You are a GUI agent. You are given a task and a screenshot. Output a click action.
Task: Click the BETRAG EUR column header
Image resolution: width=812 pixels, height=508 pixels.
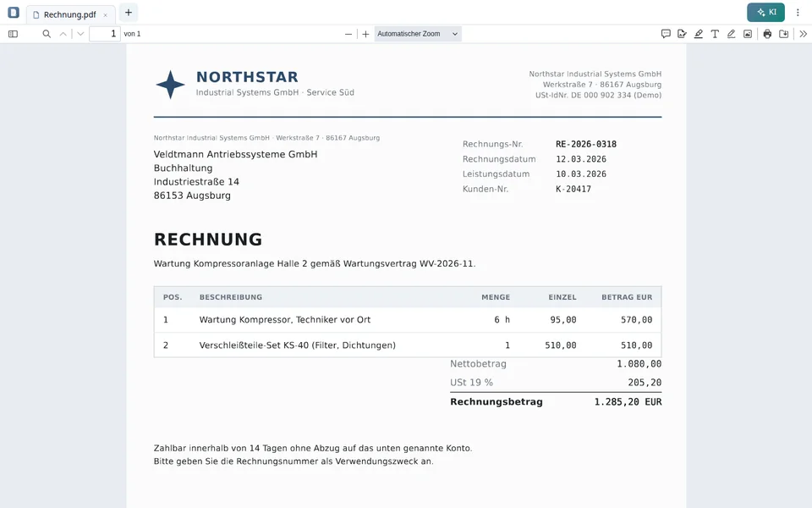tap(627, 297)
